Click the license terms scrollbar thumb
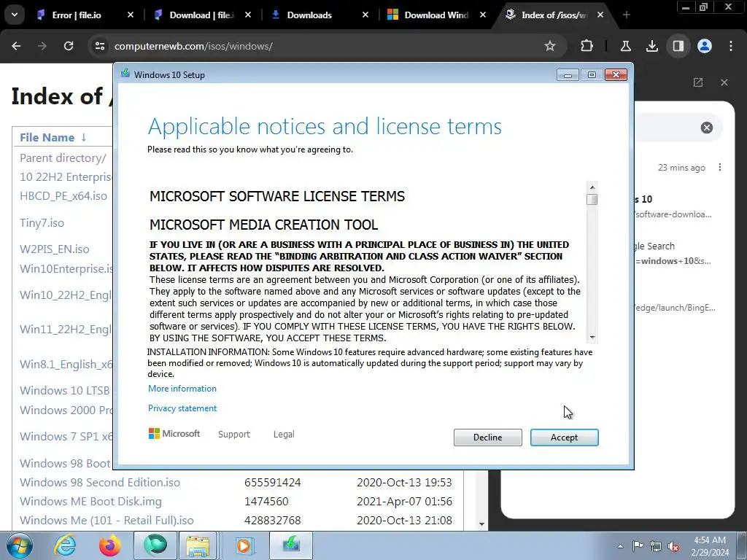Image resolution: width=747 pixels, height=560 pixels. point(592,200)
